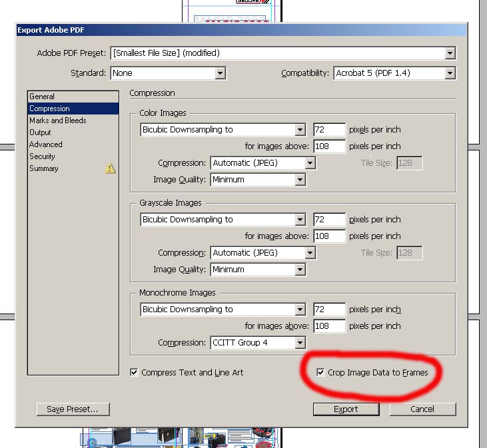487x448 pixels.
Task: Click Monochrome Images 108 threshold field
Action: tap(329, 326)
